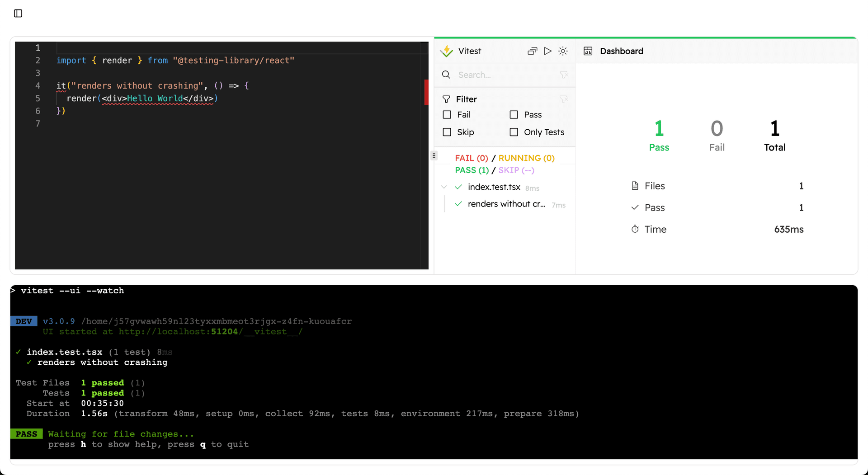Click Waiting for file changes... message
Viewport: 868px width, 475px height.
(x=121, y=434)
